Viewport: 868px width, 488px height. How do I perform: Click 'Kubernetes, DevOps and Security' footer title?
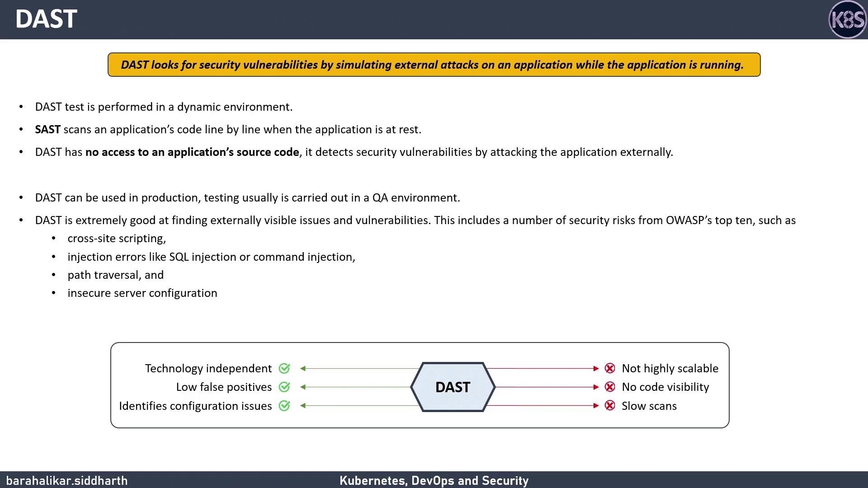[434, 481]
